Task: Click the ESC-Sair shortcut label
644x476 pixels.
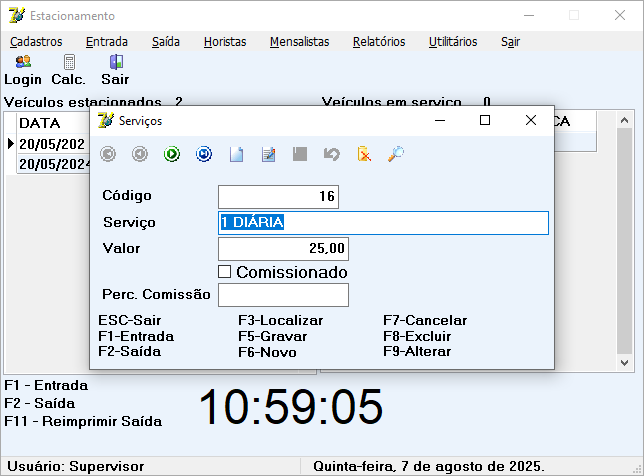Action: tap(129, 320)
